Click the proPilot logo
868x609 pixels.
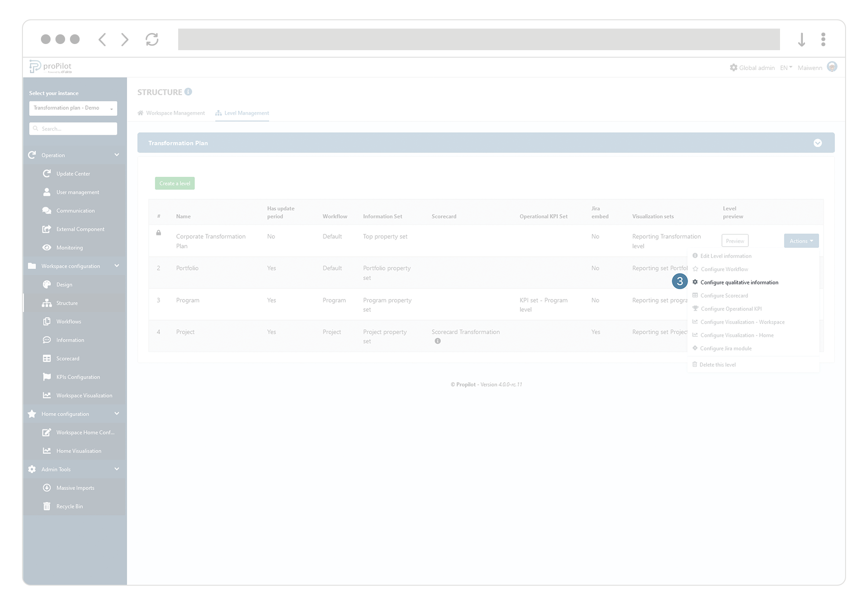[x=51, y=66]
